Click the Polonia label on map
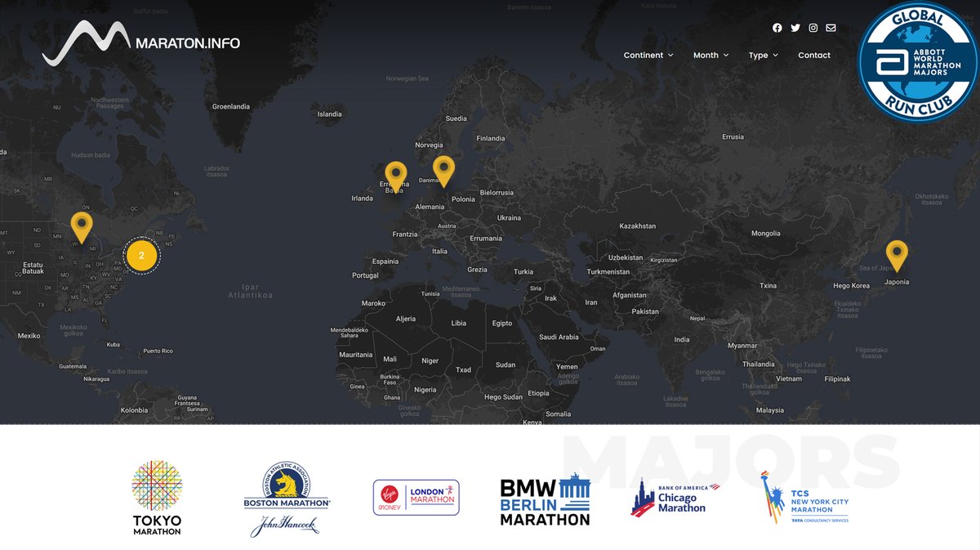 463,199
